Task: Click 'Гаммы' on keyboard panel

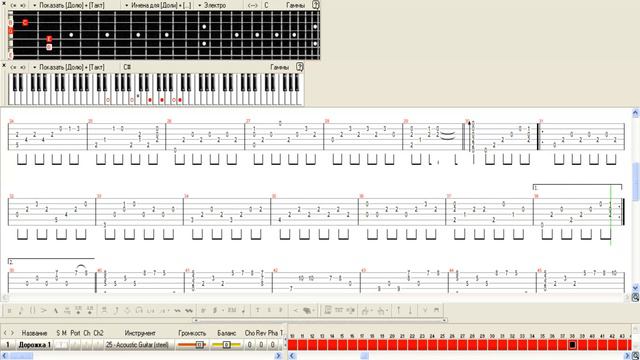Action: coord(280,67)
